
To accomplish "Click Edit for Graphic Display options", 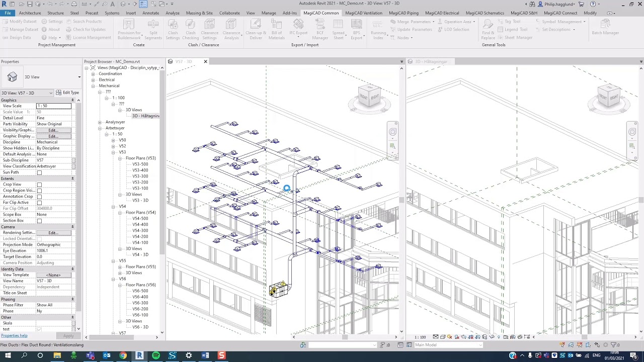I will [x=53, y=136].
